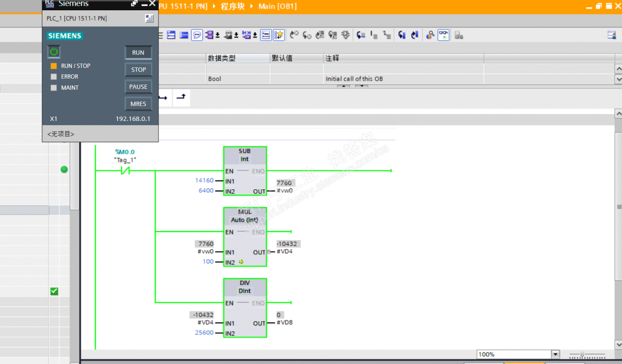This screenshot has width=622, height=364.
Task: Open the operands display dropdown arrow
Action: pyautogui.click(x=218, y=35)
